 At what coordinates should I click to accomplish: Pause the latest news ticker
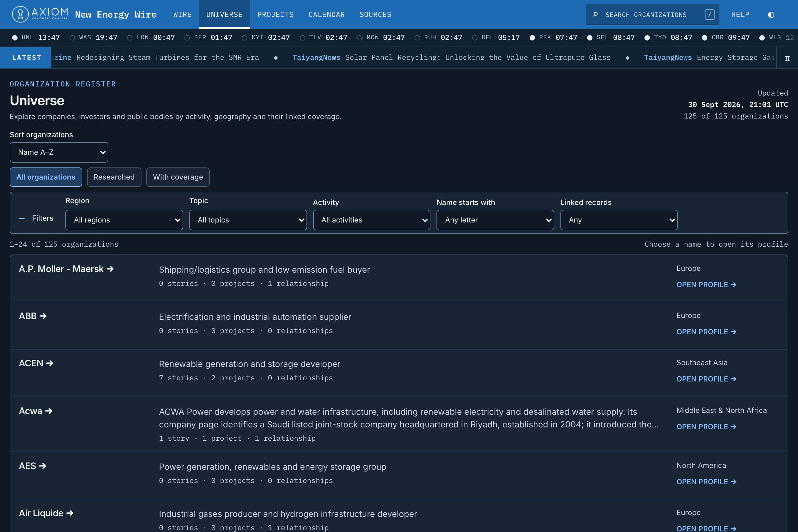point(787,58)
